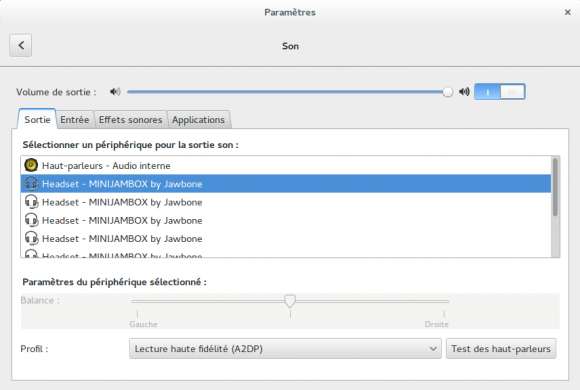Click the high-volume speaker icon
The height and width of the screenshot is (390, 580).
tap(464, 91)
